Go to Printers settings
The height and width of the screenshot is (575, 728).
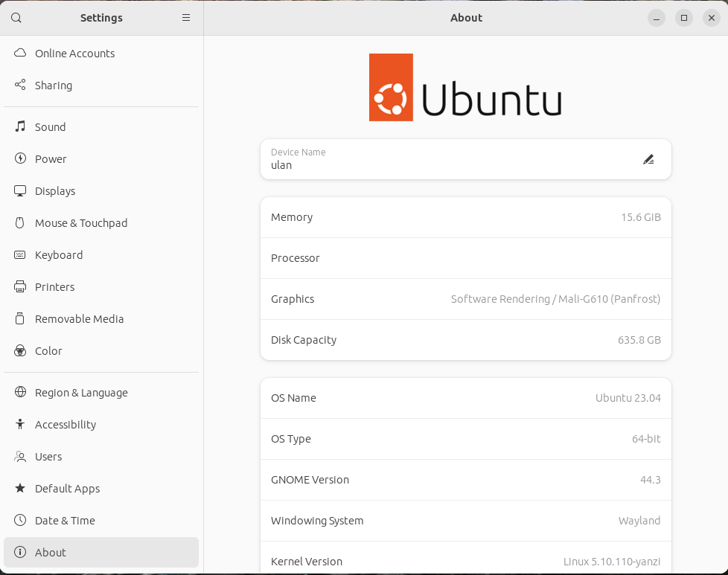tap(101, 287)
